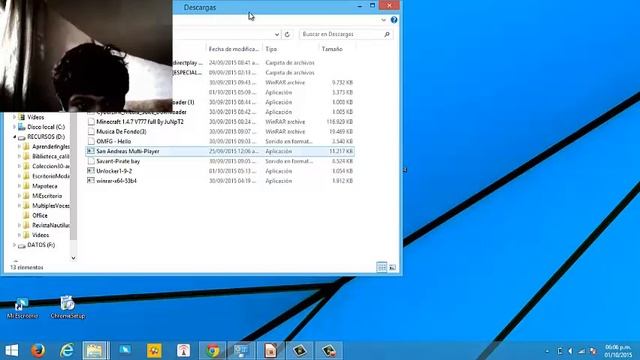Switch to the large icons view icon
The width and height of the screenshot is (640, 360).
(392, 267)
